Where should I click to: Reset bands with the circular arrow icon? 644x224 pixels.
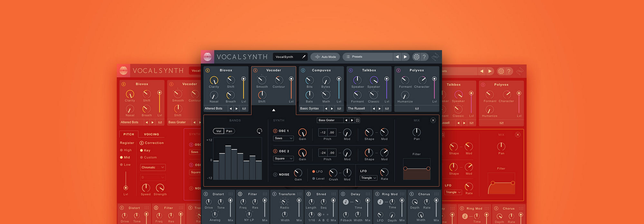259,131
